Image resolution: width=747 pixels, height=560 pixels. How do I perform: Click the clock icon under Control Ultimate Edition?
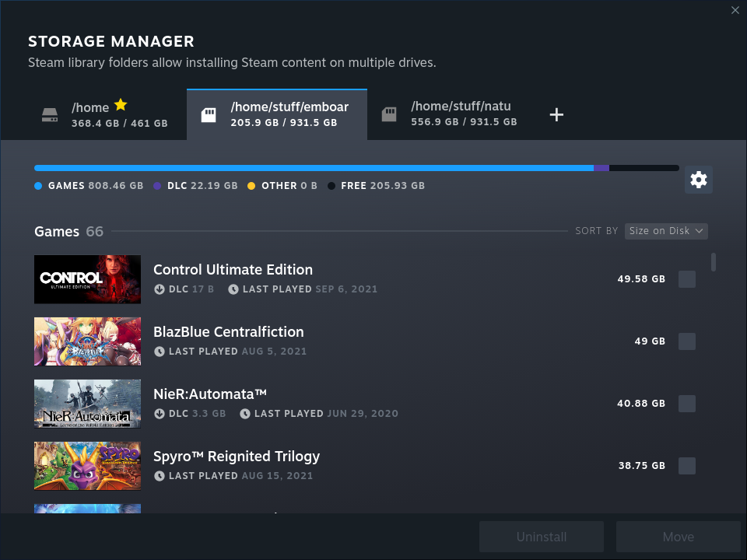point(233,289)
